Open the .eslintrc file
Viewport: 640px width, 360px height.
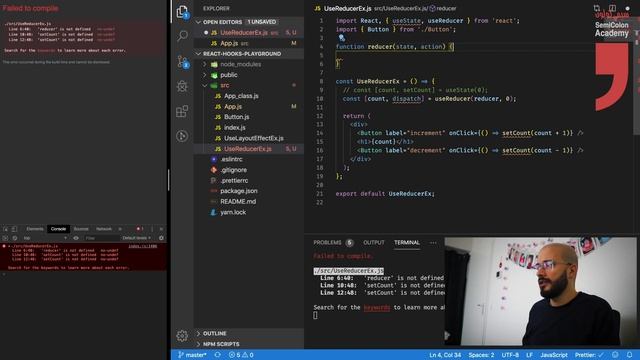[x=249, y=159]
